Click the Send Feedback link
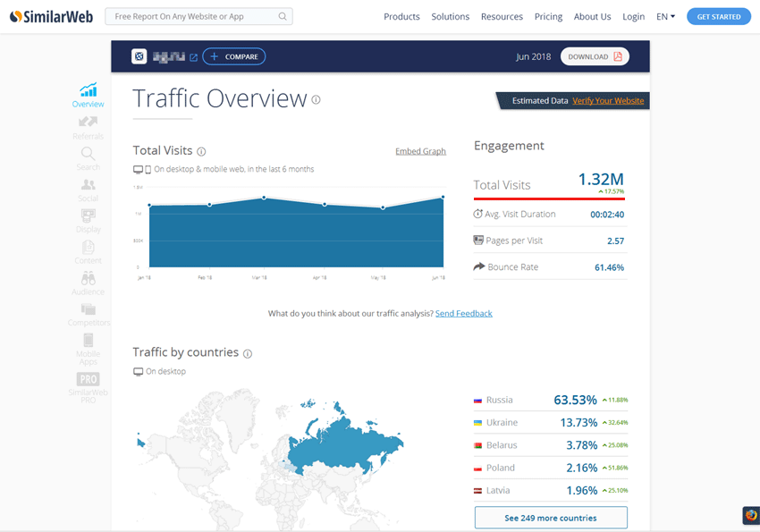 point(463,314)
